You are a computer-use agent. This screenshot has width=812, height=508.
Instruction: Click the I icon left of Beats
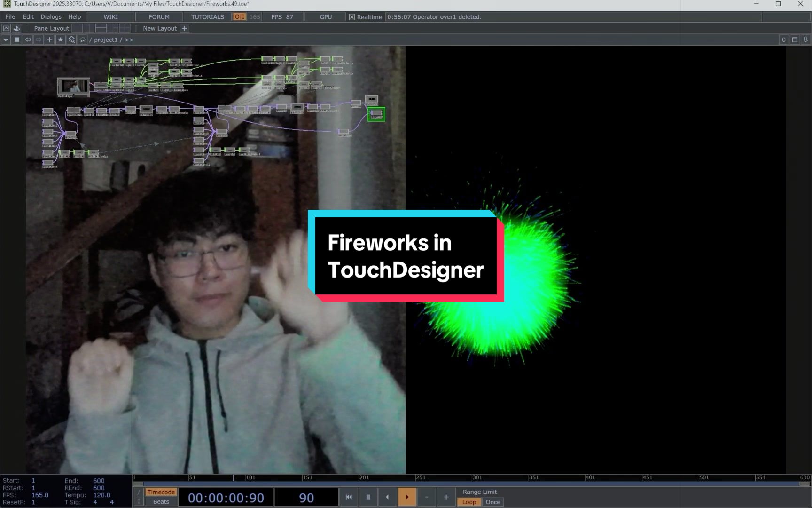139,502
